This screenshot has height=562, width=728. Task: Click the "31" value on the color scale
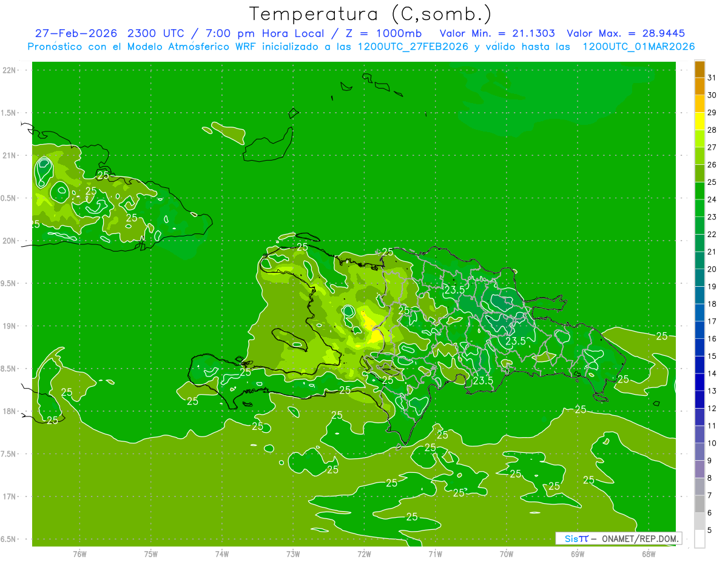click(x=712, y=78)
